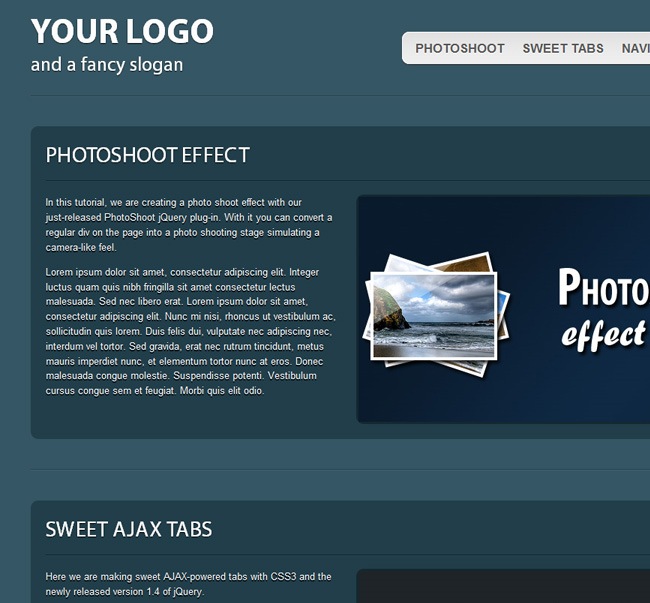This screenshot has width=650, height=603.
Task: Click the Lorem ipsum paragraph text
Action: coord(191,332)
